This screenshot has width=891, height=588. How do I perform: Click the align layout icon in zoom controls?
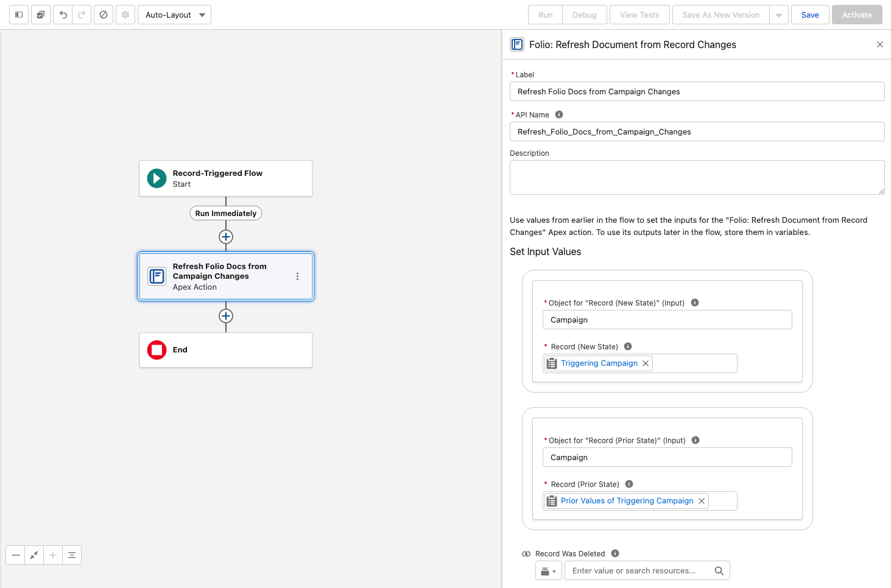pos(72,555)
